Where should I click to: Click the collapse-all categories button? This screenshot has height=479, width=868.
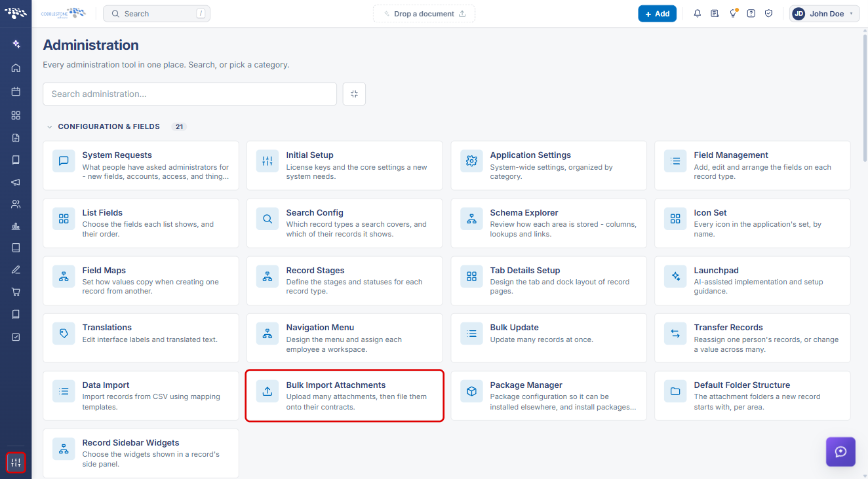pyautogui.click(x=354, y=94)
